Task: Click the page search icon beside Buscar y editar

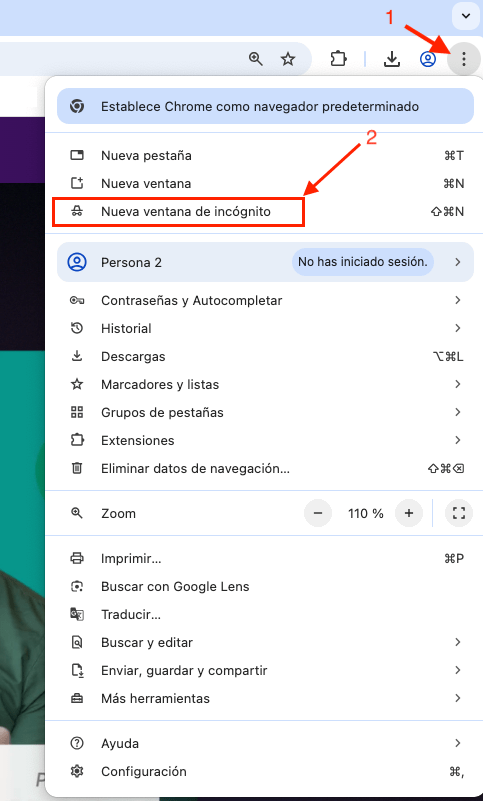Action: pos(77,642)
